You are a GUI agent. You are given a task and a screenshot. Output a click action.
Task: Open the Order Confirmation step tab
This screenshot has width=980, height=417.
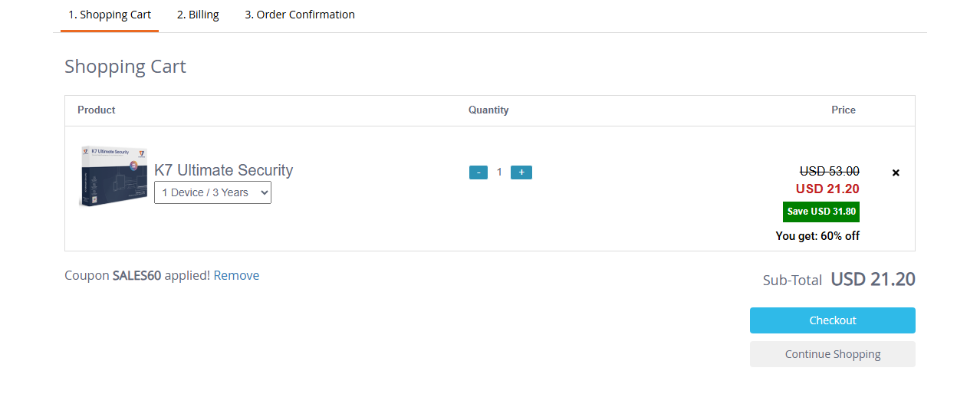pos(300,15)
